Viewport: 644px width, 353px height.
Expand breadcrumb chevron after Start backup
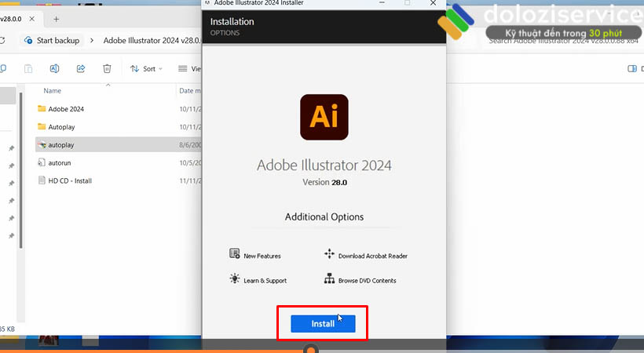pyautogui.click(x=93, y=40)
